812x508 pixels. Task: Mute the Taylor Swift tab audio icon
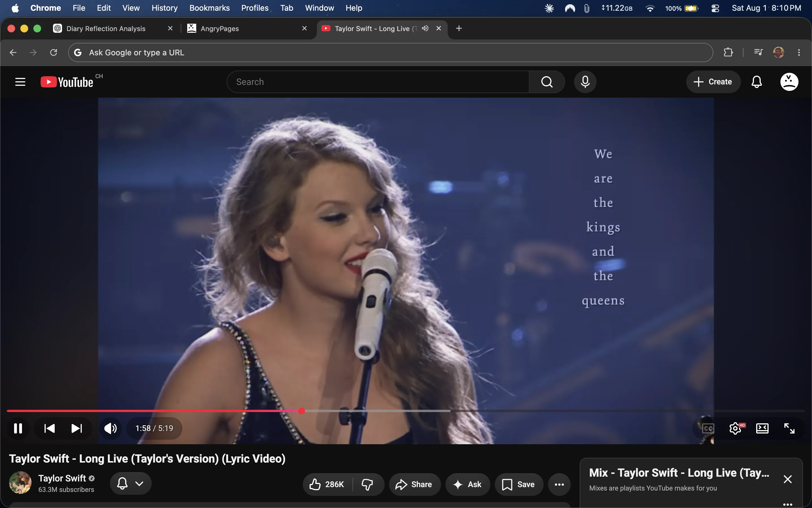coord(425,28)
